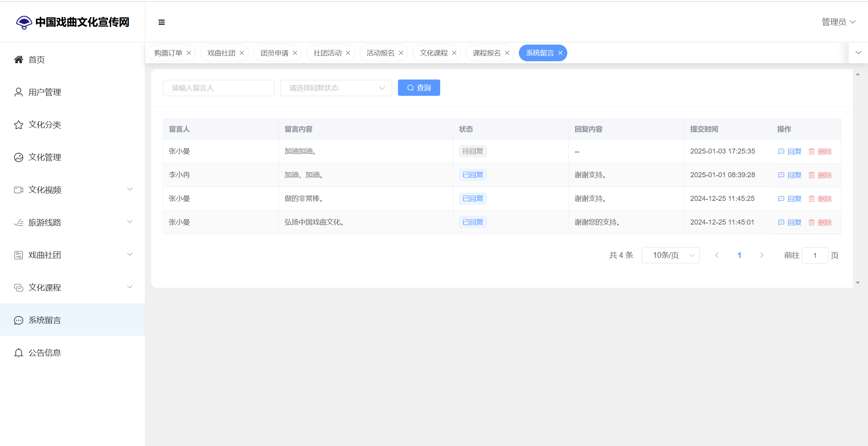Close the 购票订单 tab
868x446 pixels.
coord(189,53)
